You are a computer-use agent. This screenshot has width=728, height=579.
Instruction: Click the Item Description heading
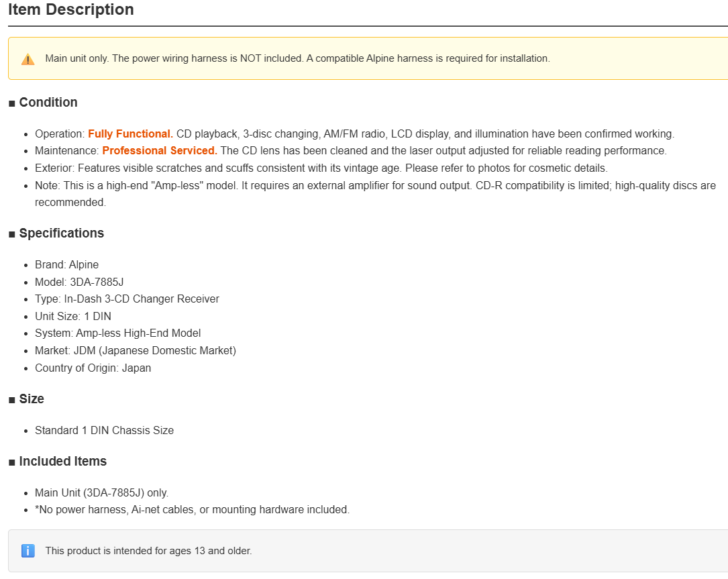pos(71,10)
